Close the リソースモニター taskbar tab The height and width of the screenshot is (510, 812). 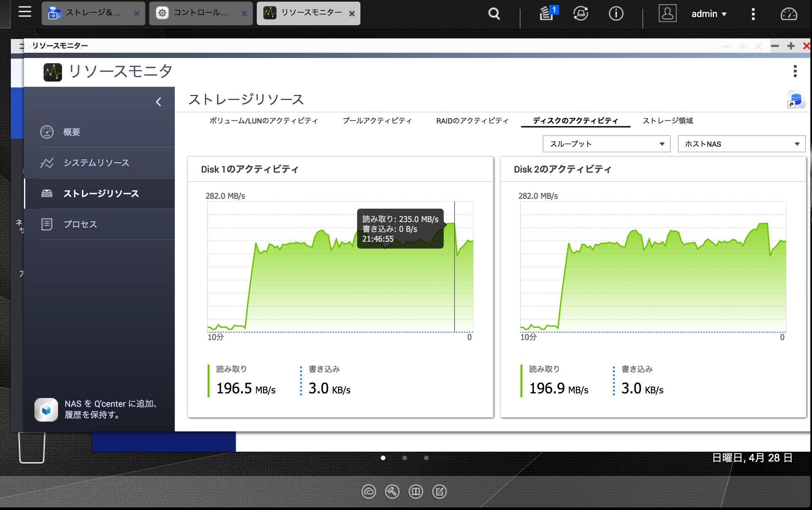[x=351, y=14]
